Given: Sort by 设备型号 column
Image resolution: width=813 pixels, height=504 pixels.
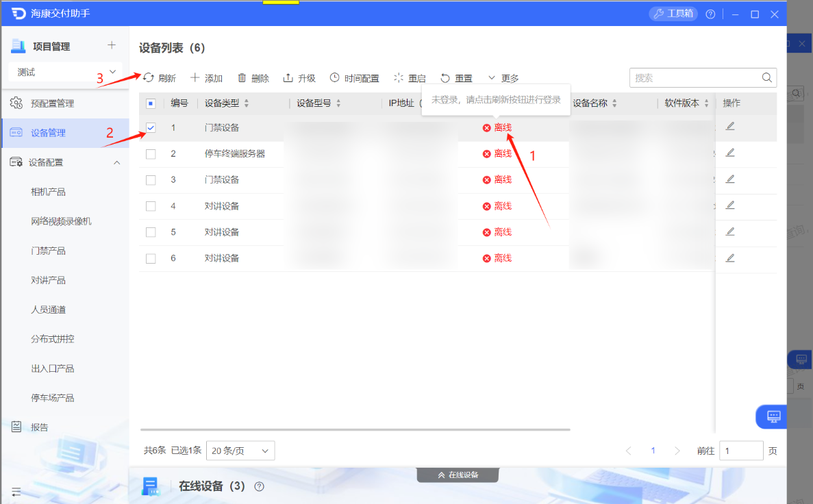Looking at the screenshot, I should [x=338, y=103].
